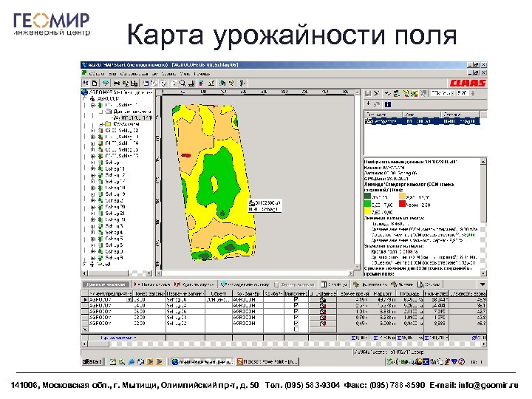Viewport: 532px width, 399px height.
Task: Click the blank-page new document toolbar icon
Action: pos(95,83)
